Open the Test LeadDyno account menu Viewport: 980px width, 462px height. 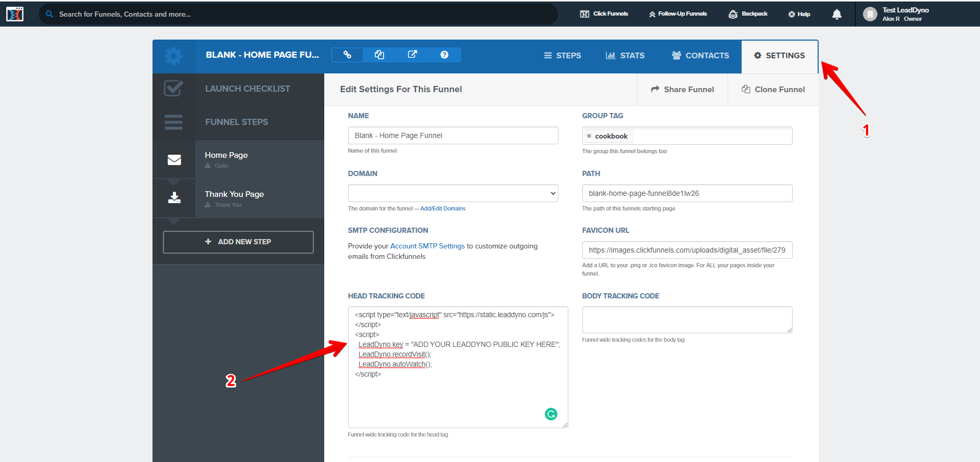(906, 14)
